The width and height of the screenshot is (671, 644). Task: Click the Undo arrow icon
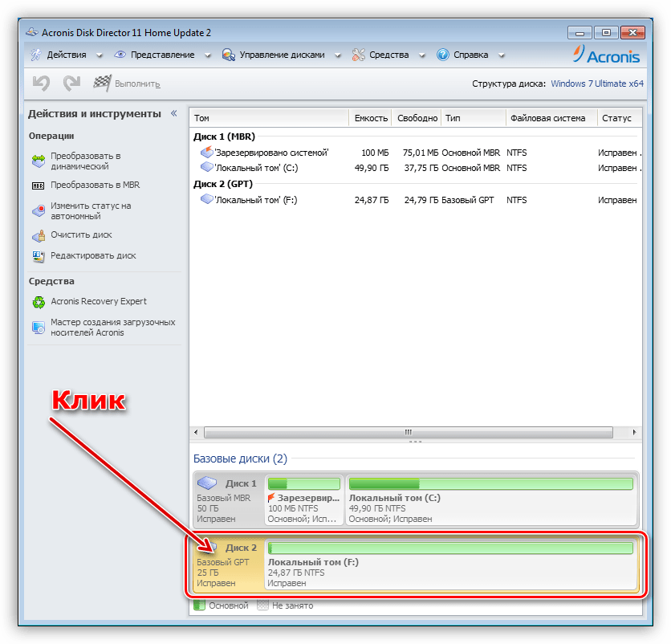(42, 83)
